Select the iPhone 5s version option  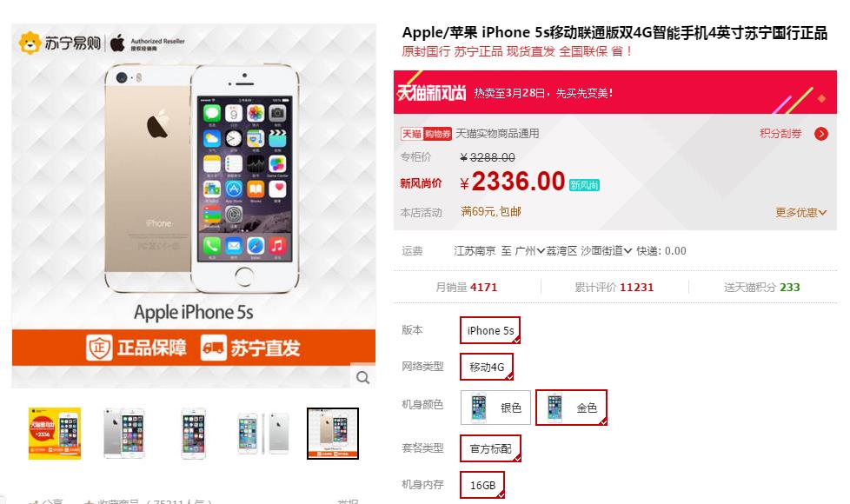coord(490,330)
